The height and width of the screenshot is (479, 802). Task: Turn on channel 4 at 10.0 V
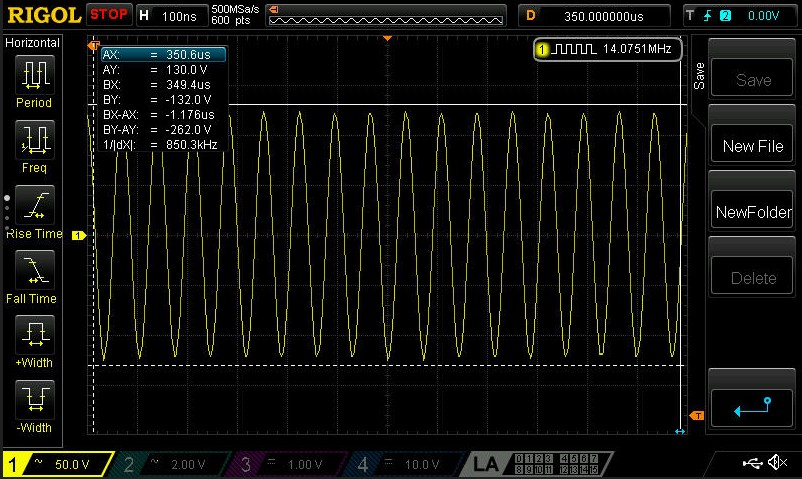coord(405,464)
